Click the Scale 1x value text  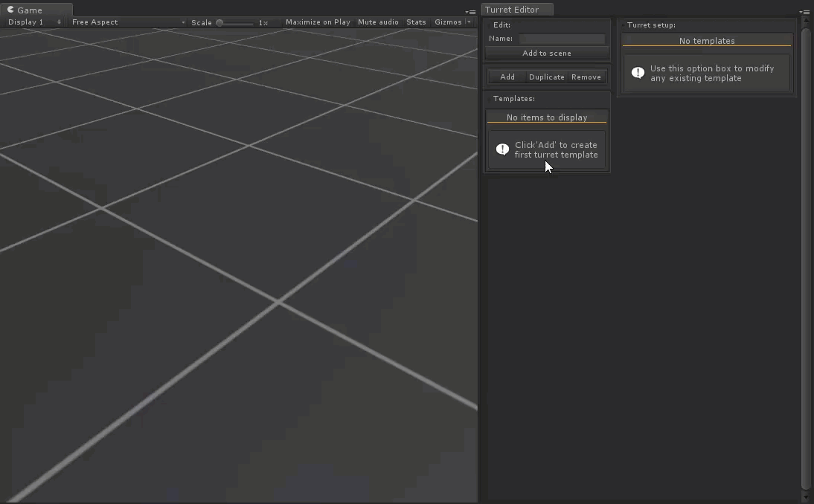(263, 23)
